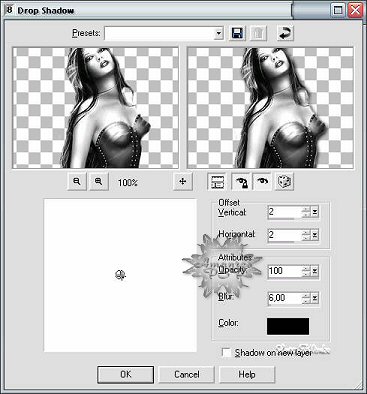Screen dimensions: 367x394
Task: Click the Reset to default arrow icon
Action: [x=285, y=33]
